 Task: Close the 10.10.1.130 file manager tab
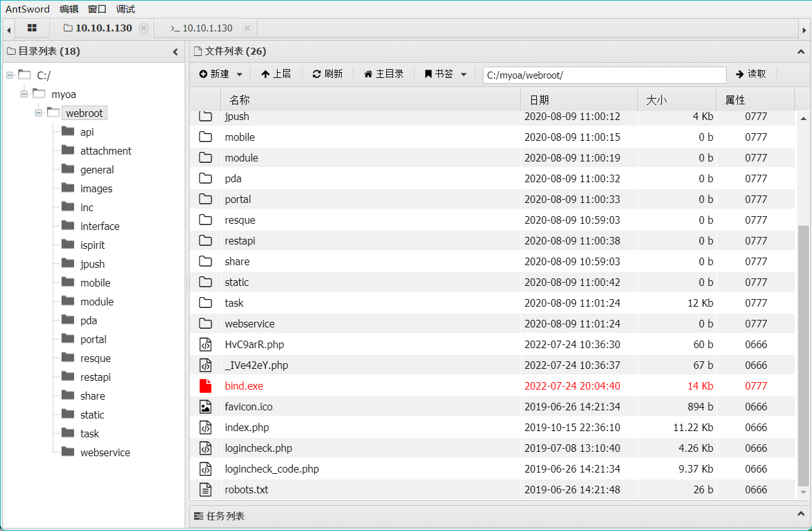(144, 28)
